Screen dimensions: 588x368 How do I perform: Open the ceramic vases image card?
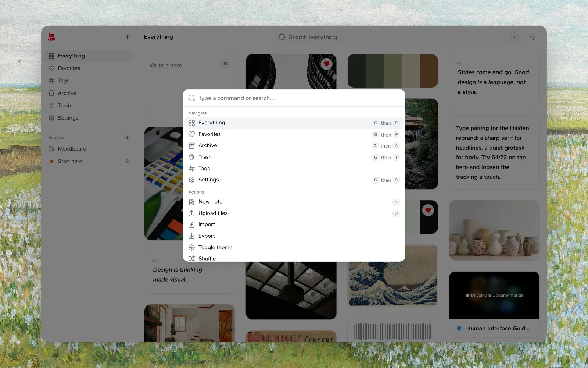(x=494, y=230)
